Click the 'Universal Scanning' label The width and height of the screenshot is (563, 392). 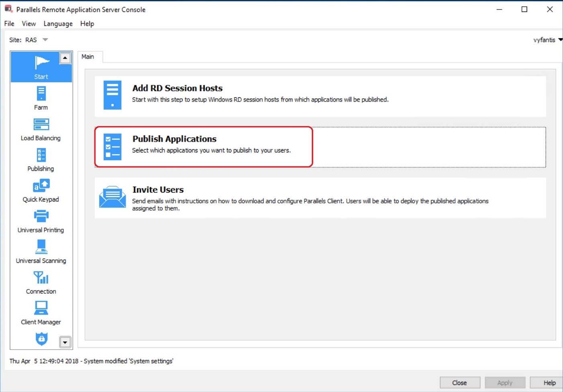point(41,261)
